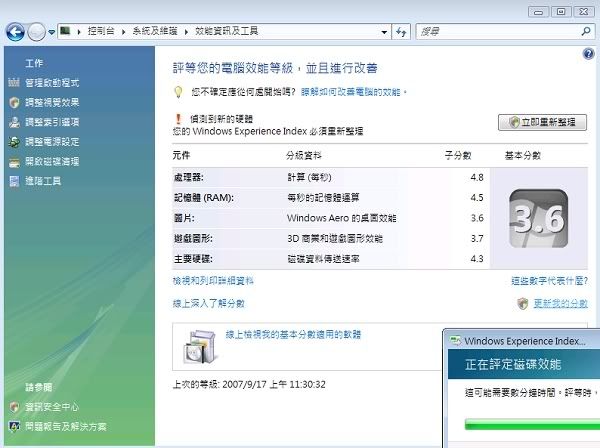Click shield icon beside 更新我的分數
This screenshot has height=448, width=600.
tap(522, 303)
